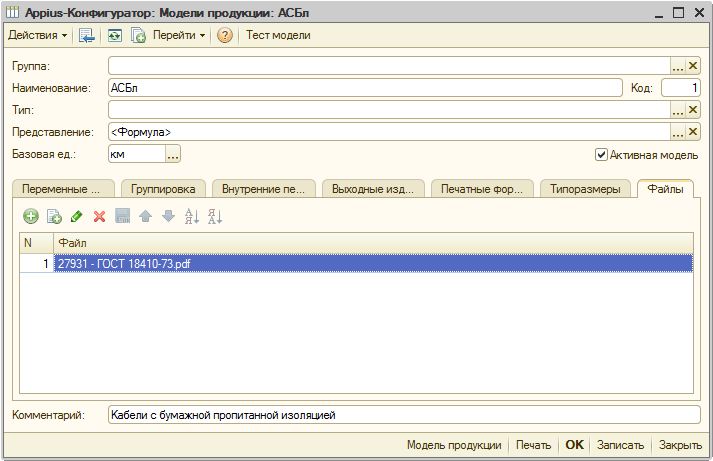Viewport: 713px width, 461px height.
Task: Click the Записать button
Action: click(x=620, y=445)
